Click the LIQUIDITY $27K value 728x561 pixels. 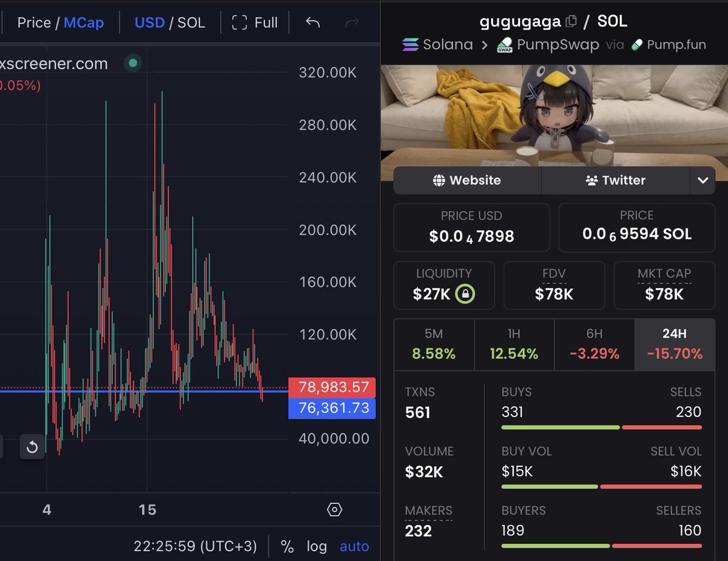pyautogui.click(x=431, y=294)
